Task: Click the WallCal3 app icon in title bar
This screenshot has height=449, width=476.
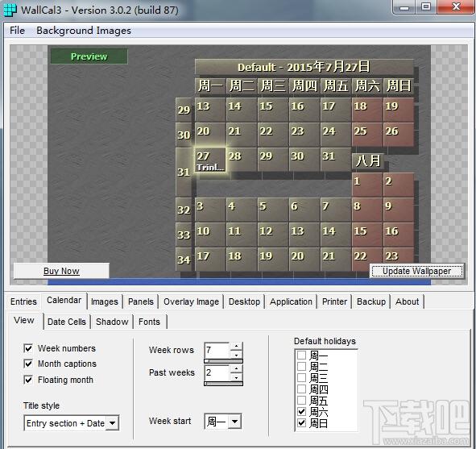Action: [x=10, y=10]
